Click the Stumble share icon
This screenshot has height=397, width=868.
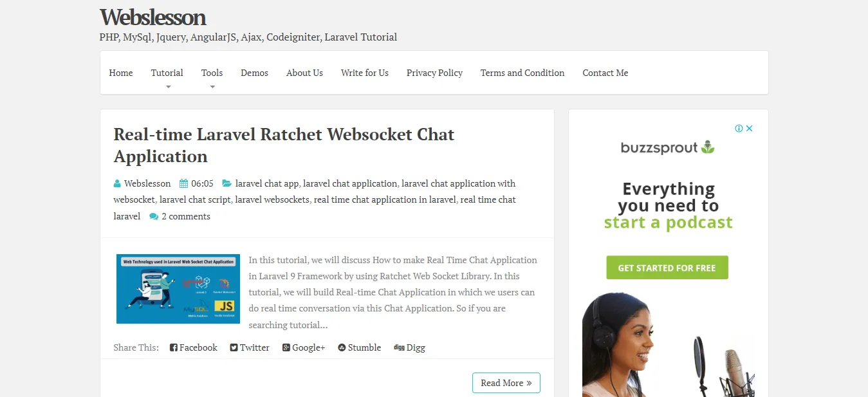point(342,347)
